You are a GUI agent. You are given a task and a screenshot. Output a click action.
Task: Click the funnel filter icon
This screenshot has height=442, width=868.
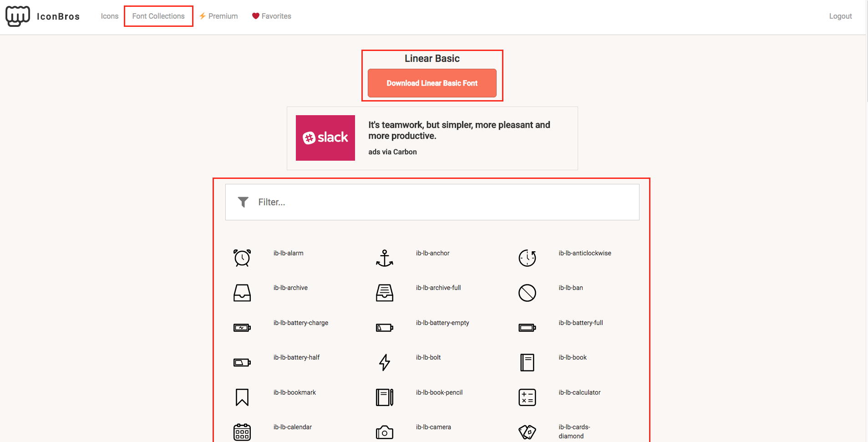tap(243, 202)
